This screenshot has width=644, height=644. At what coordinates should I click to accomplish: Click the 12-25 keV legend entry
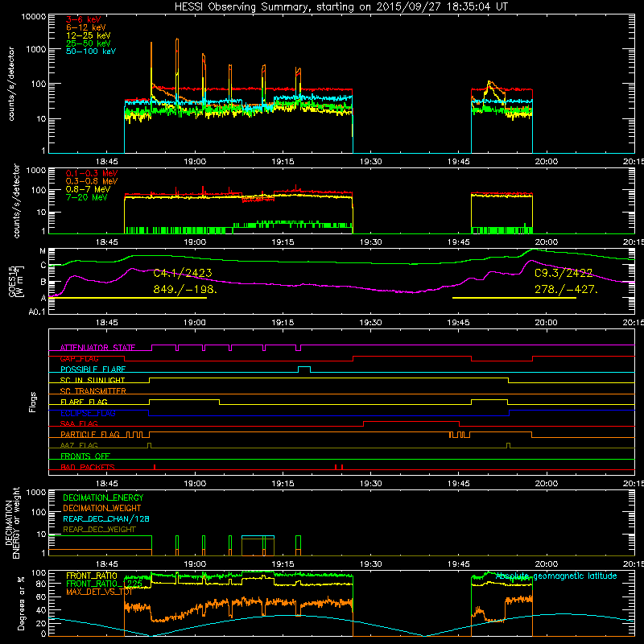[88, 35]
